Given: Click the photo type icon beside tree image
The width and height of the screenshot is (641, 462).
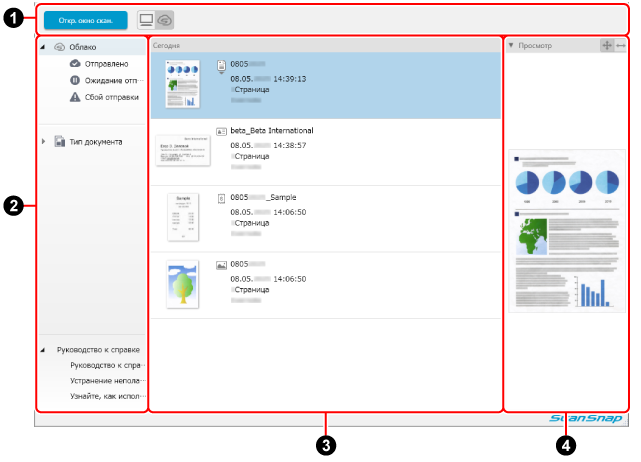Looking at the screenshot, I should [221, 265].
